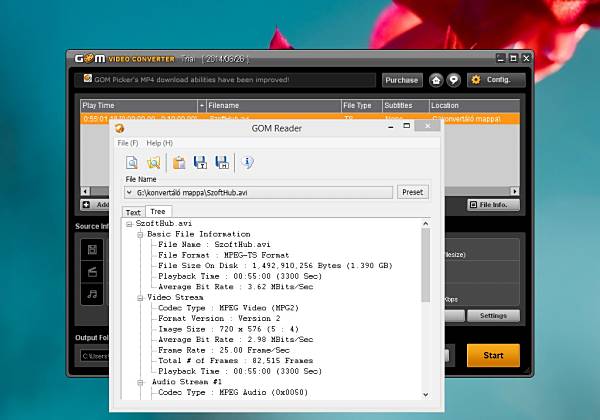Select 'Average Bit Rate : 3.62 MBits/Sec' row
Screen dimensions: 600x420
[235, 287]
